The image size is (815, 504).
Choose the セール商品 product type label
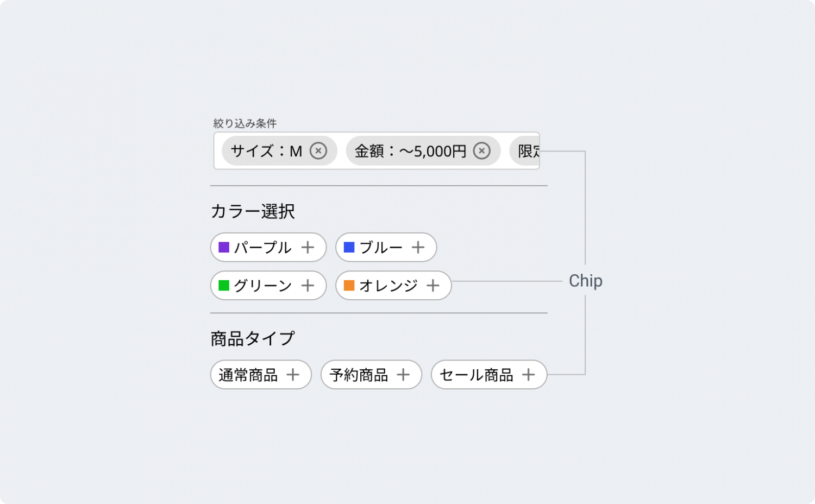[476, 375]
